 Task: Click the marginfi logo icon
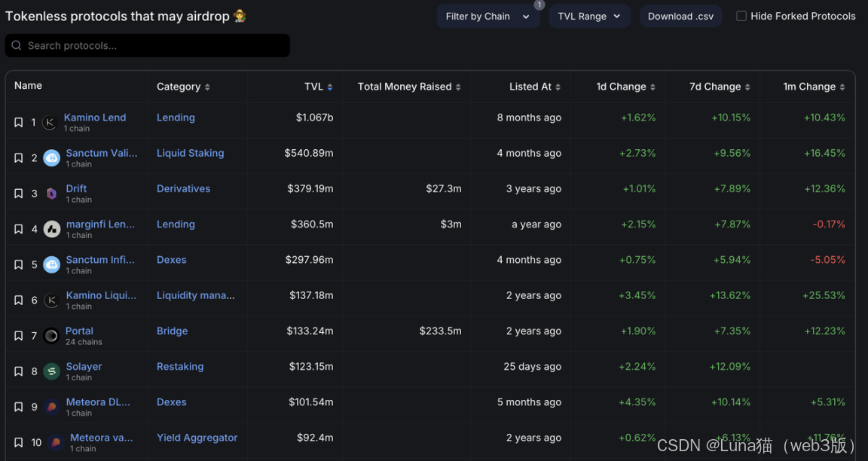point(51,228)
